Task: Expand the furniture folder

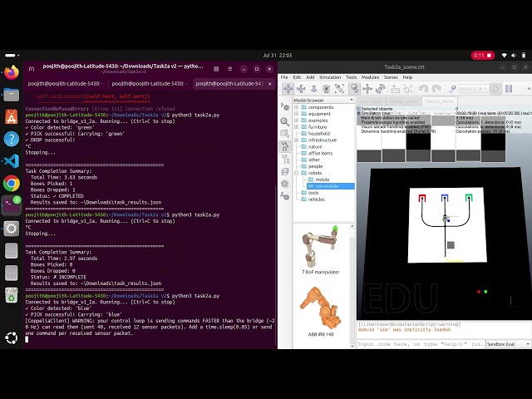Action: tap(296, 127)
